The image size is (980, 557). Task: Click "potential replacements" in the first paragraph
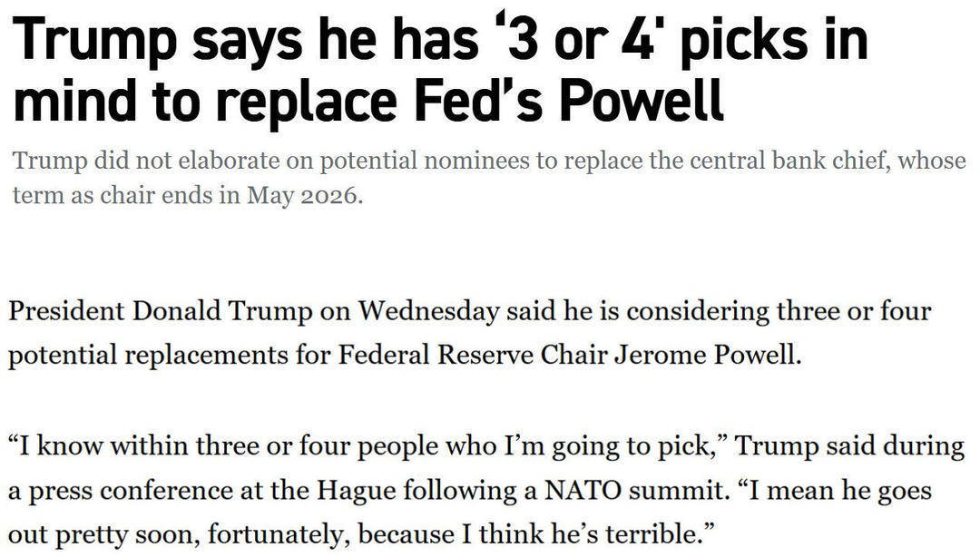tap(148, 355)
